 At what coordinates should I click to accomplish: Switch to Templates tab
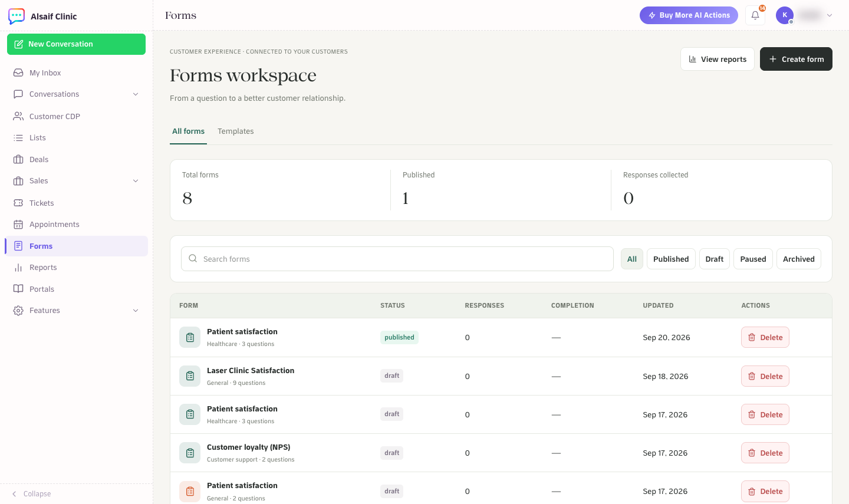pos(236,131)
